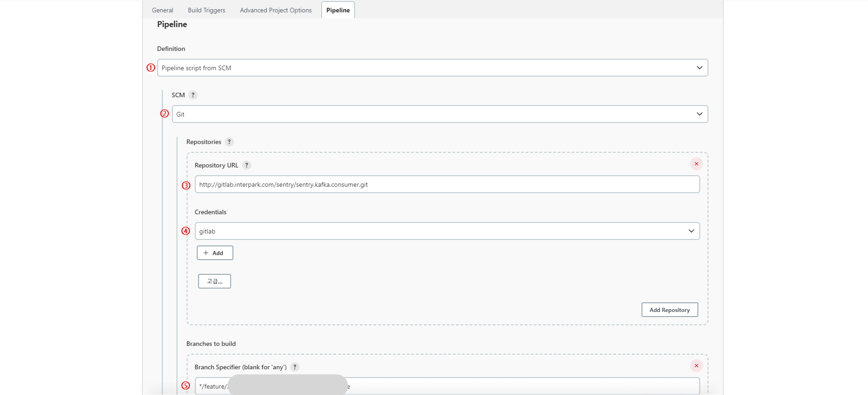Open the Definition dropdown showing Pipeline script from SCM

coord(432,68)
